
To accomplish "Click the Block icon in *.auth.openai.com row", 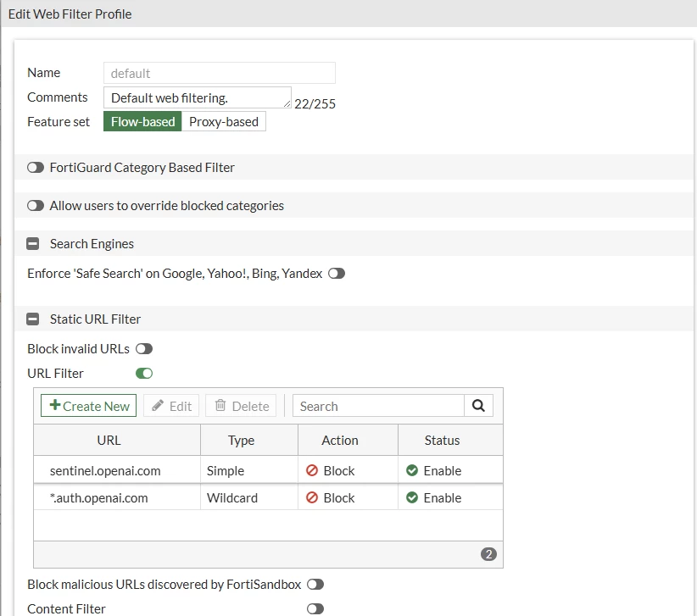I will (x=312, y=497).
